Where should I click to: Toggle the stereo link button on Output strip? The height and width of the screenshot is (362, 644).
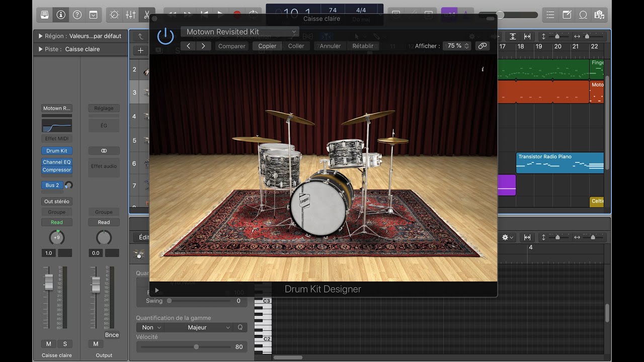coord(104,151)
